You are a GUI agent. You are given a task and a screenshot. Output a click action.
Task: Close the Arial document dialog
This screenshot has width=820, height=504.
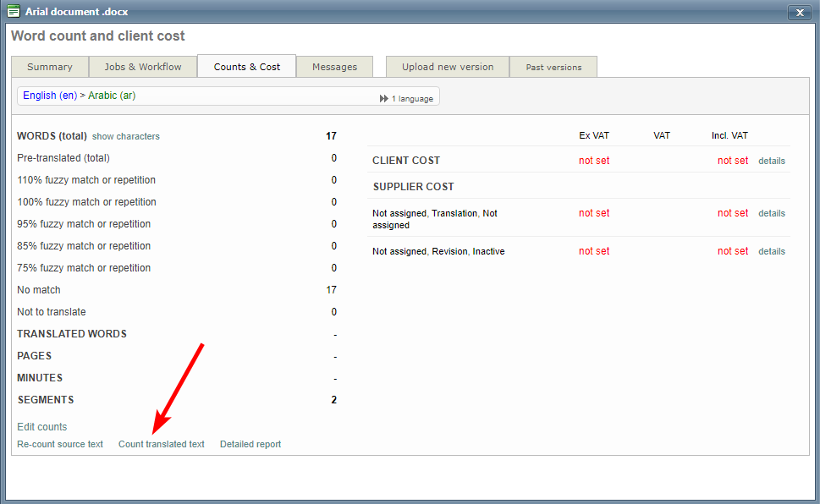(x=799, y=12)
